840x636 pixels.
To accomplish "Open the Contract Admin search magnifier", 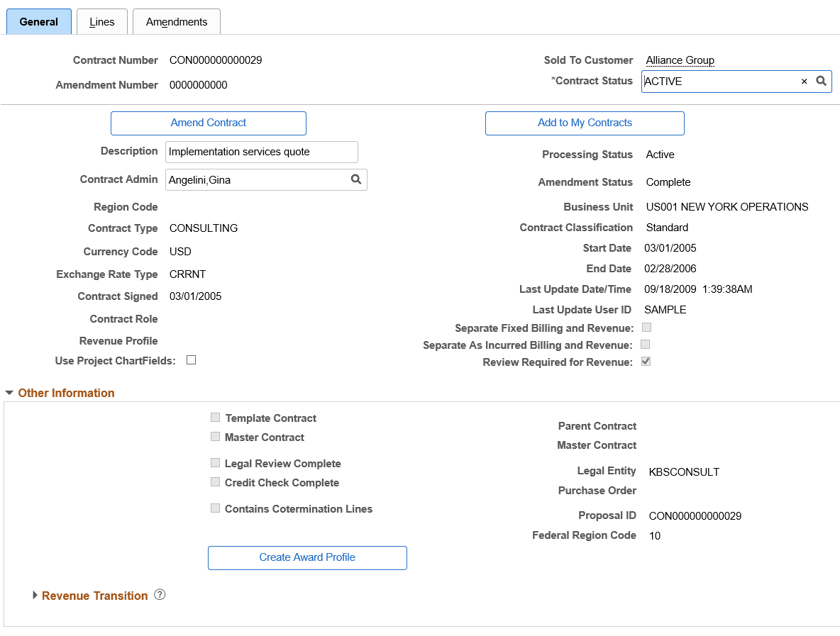I will coord(356,179).
